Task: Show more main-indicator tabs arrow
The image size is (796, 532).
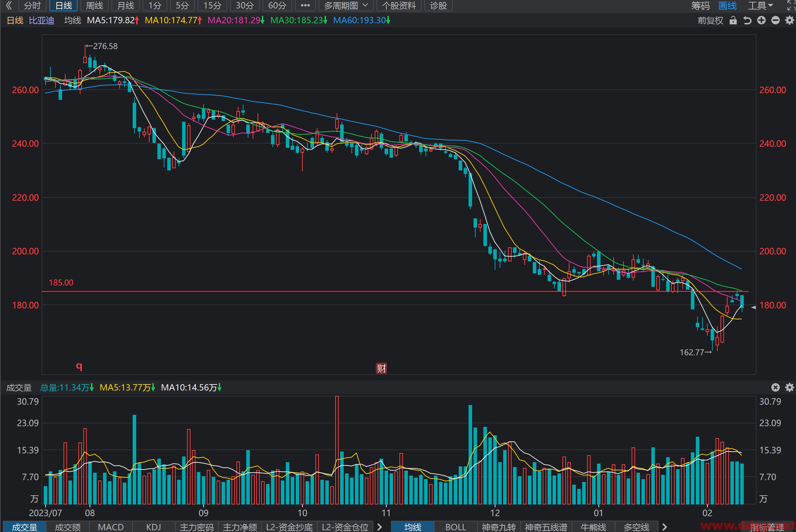Action: point(665,527)
